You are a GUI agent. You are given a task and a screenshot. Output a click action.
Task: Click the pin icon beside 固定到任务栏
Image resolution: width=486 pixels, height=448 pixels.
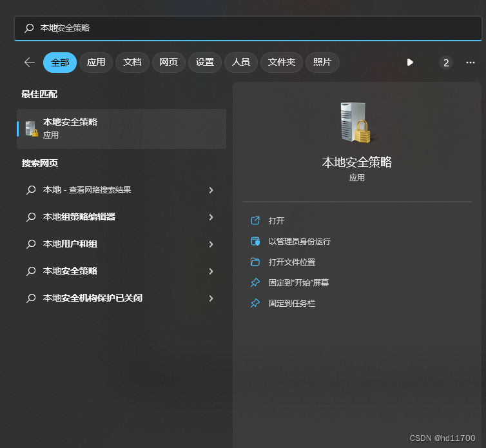255,303
